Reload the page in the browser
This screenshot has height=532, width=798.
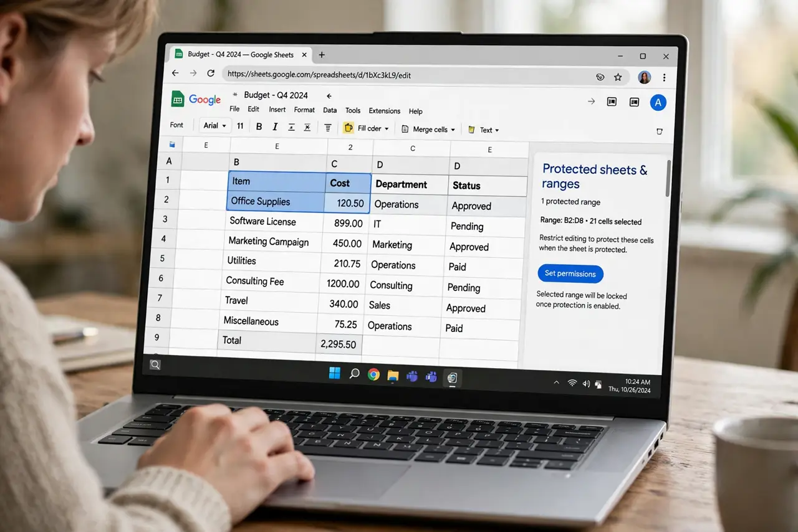point(211,74)
